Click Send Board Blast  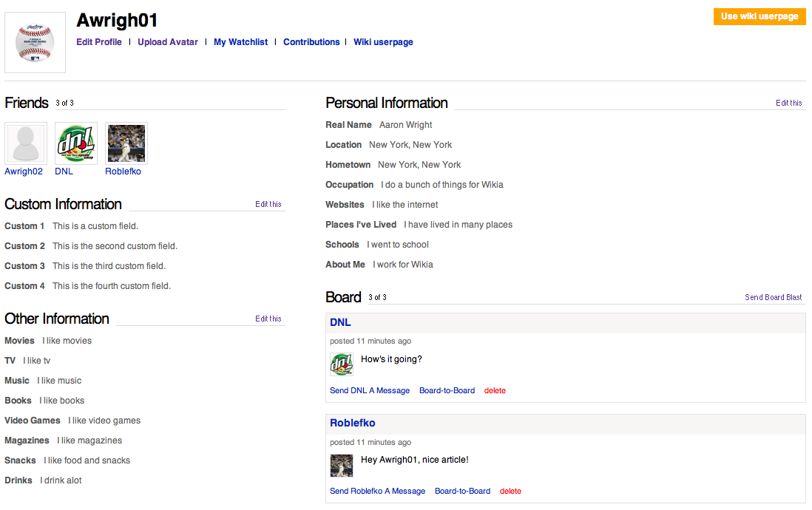point(773,298)
